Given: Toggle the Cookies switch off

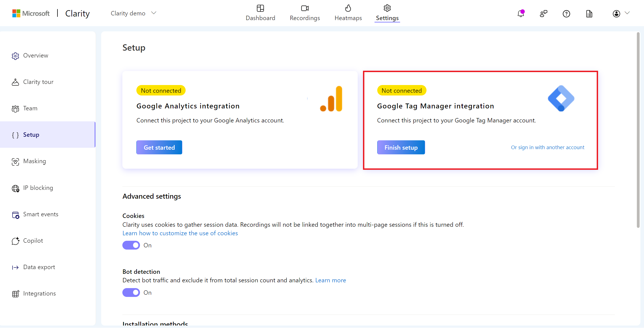Looking at the screenshot, I should click(x=131, y=245).
